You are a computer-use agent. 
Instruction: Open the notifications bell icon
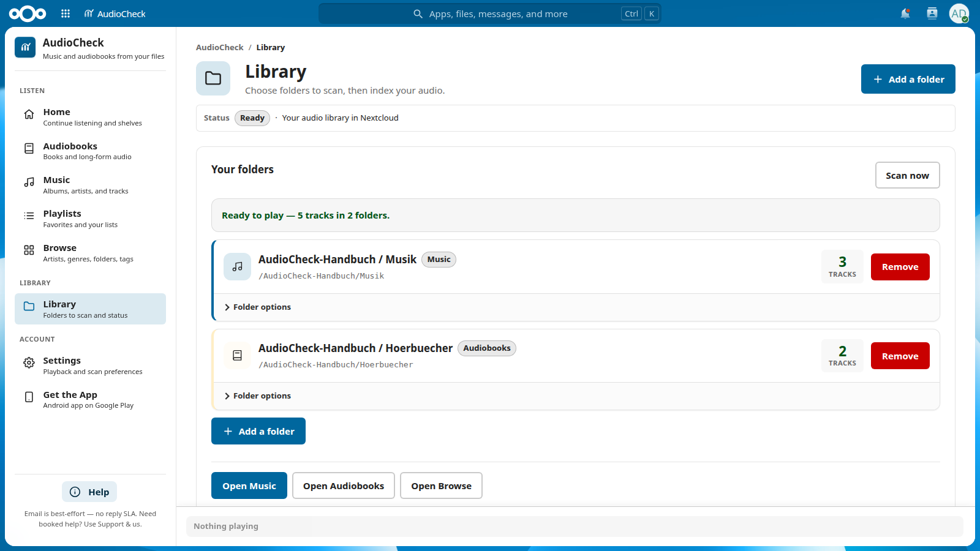point(905,13)
